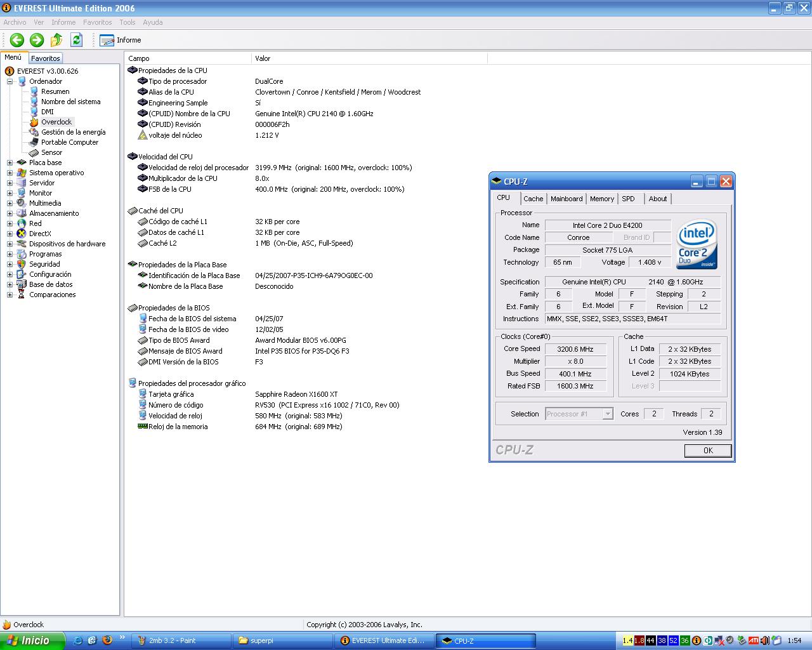Switch to the Mainboard tab in CPU-Z
812x650 pixels.
point(566,199)
